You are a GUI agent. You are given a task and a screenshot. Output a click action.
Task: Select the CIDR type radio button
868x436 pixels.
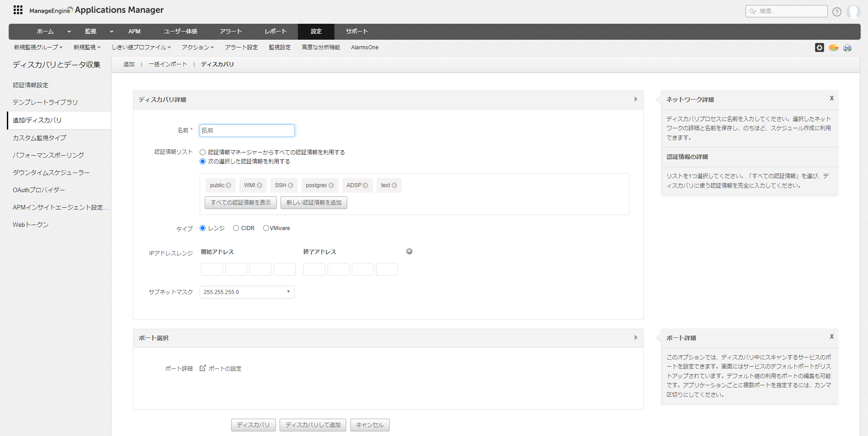click(236, 228)
